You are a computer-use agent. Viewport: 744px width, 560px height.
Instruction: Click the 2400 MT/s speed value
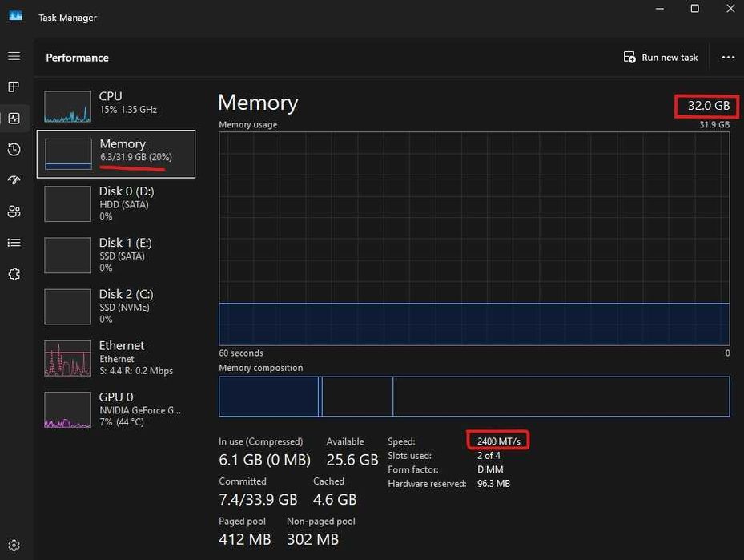coord(499,441)
